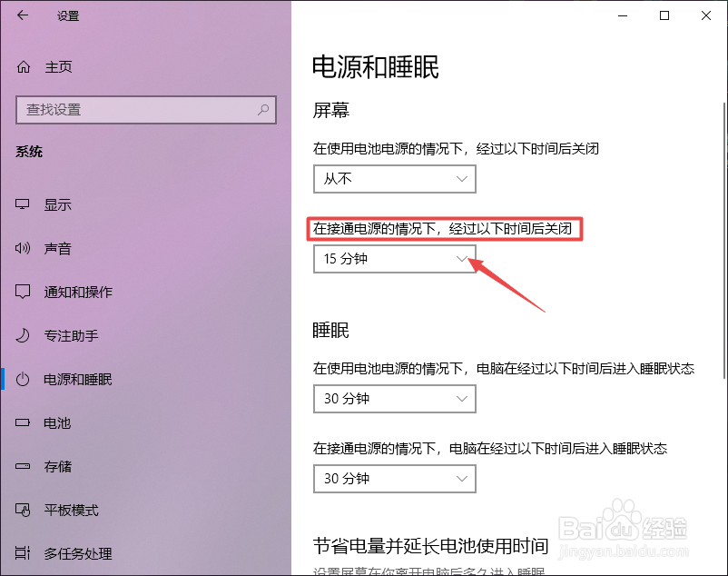Click the back arrow at top left
Image resolution: width=728 pixels, height=576 pixels.
[x=20, y=15]
